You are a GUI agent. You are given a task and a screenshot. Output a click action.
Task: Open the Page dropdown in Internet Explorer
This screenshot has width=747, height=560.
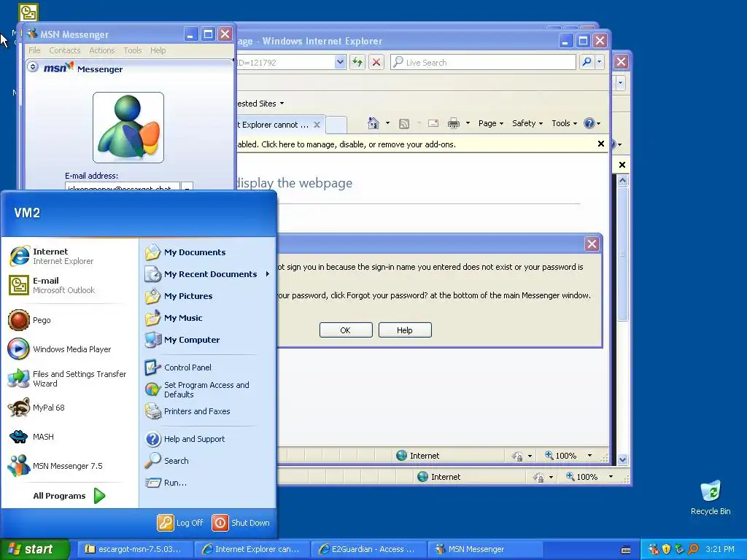(x=491, y=123)
